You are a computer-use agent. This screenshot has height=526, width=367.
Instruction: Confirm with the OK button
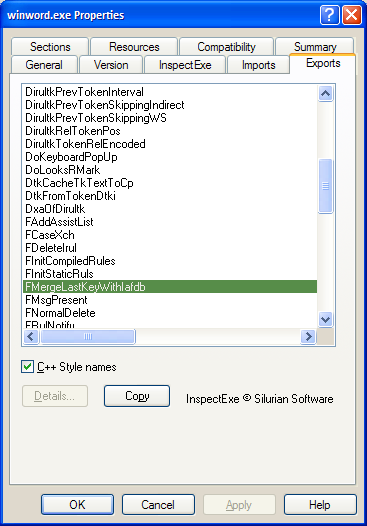click(x=77, y=504)
